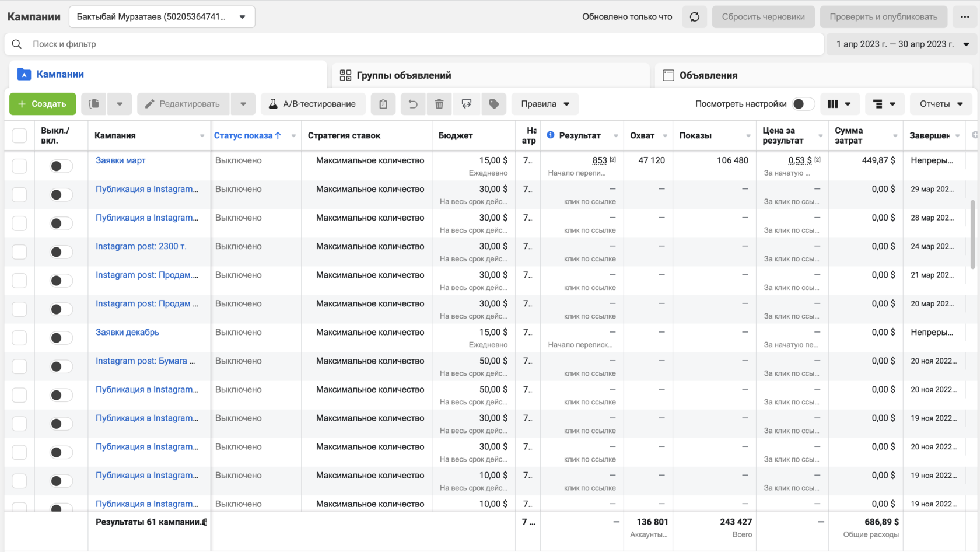Click the green Создать button

43,104
